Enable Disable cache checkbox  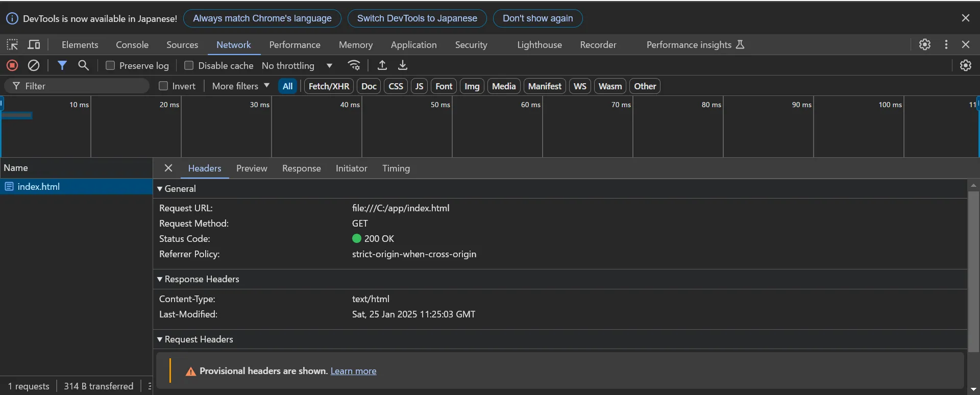pyautogui.click(x=189, y=65)
